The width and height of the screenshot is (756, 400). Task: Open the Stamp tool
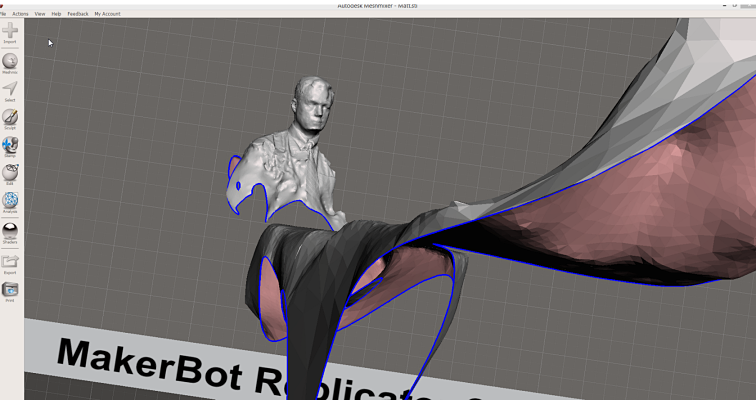tap(10, 145)
